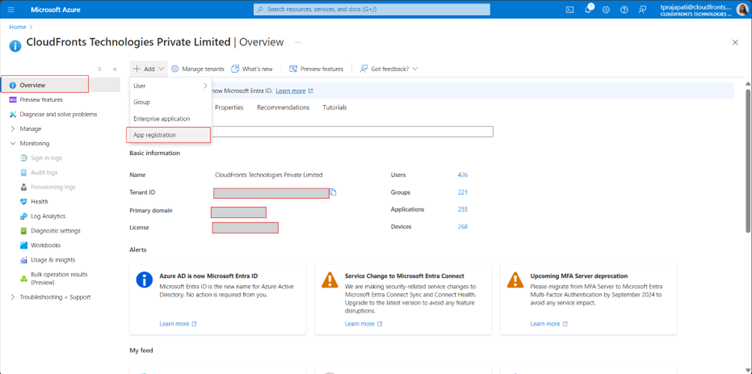Copy the Tenant ID to clipboard
752x374 pixels.
click(x=333, y=192)
